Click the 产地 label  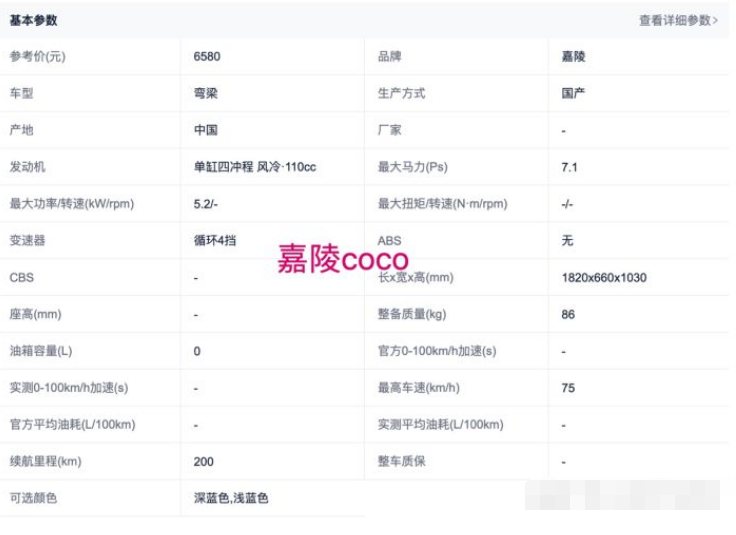(22, 130)
